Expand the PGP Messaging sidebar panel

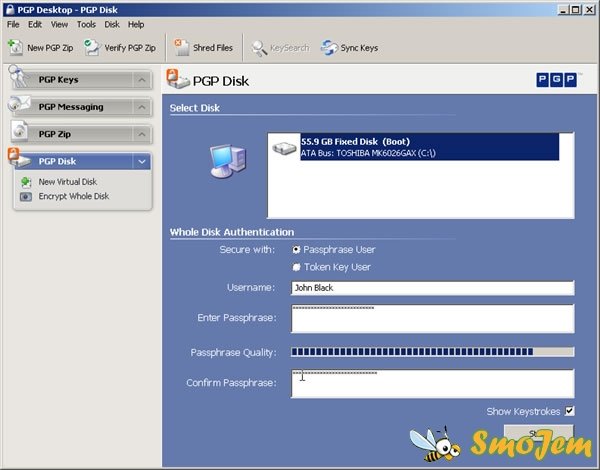point(142,107)
